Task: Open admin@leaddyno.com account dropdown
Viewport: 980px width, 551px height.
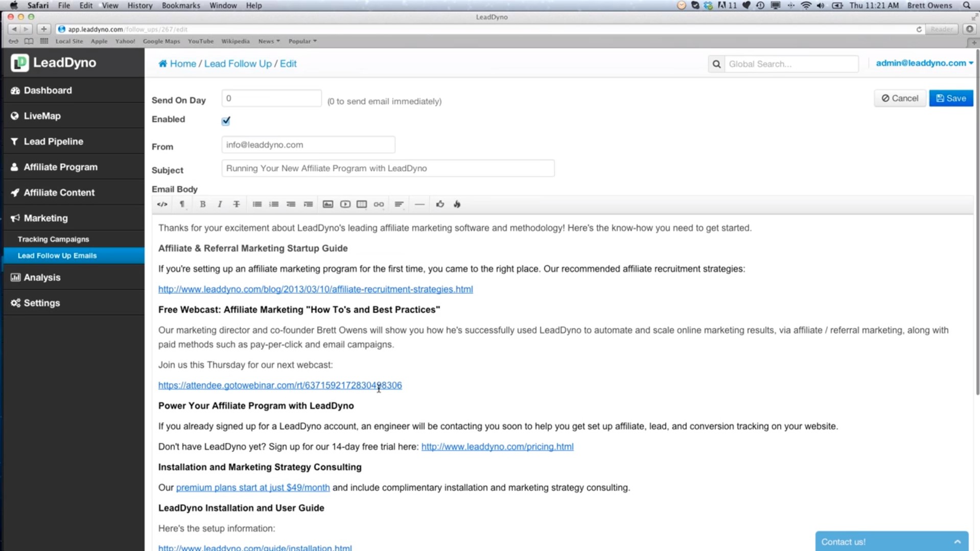Action: click(x=924, y=63)
